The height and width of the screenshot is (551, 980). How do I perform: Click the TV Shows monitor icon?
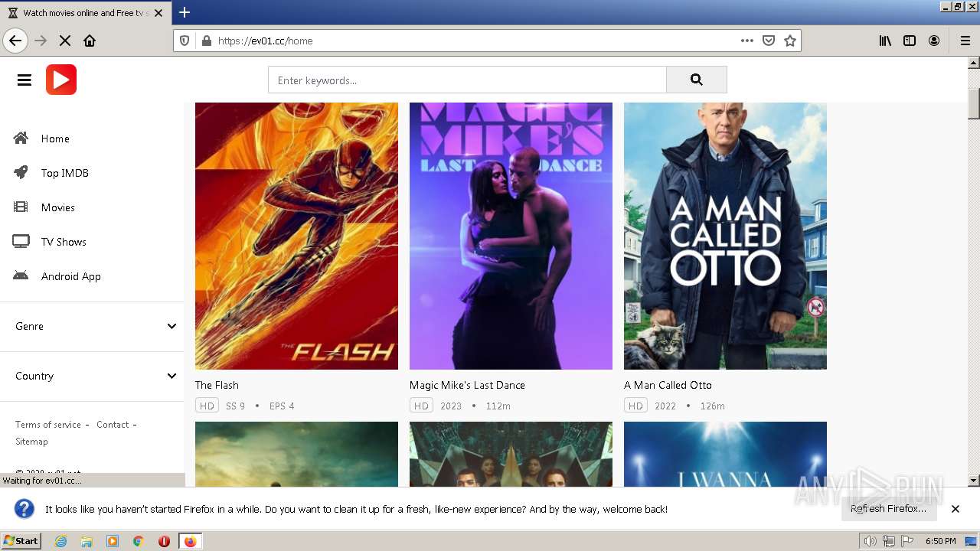[x=21, y=242]
